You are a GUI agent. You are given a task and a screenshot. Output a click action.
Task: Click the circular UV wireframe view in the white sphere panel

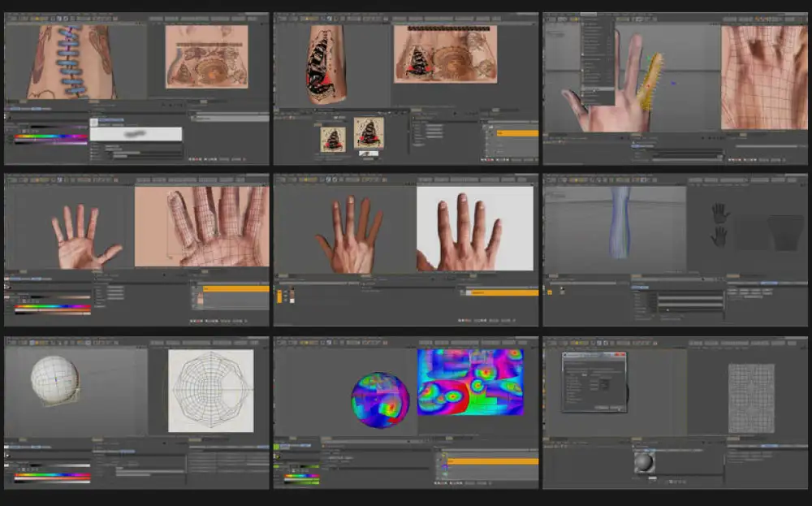[211, 391]
